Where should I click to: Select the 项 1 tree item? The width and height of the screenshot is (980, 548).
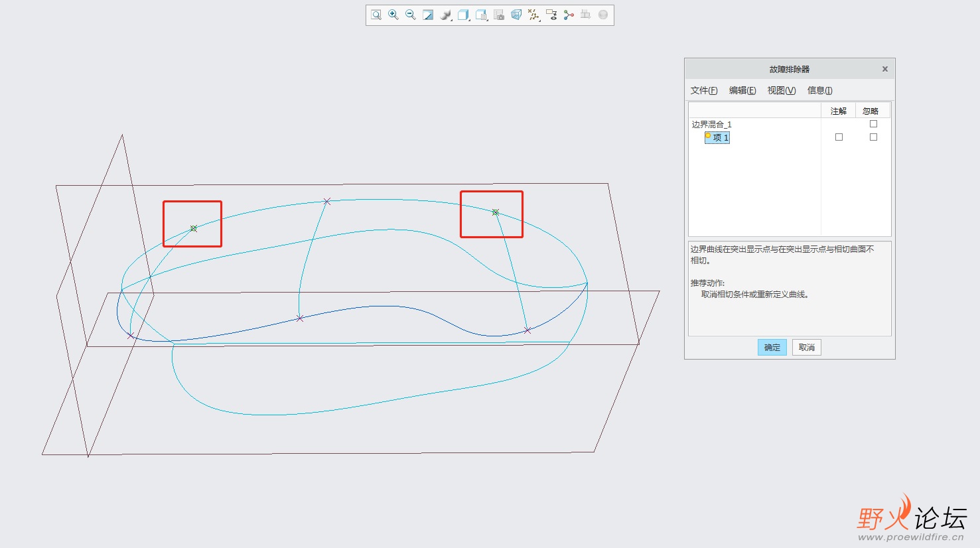[x=717, y=137]
